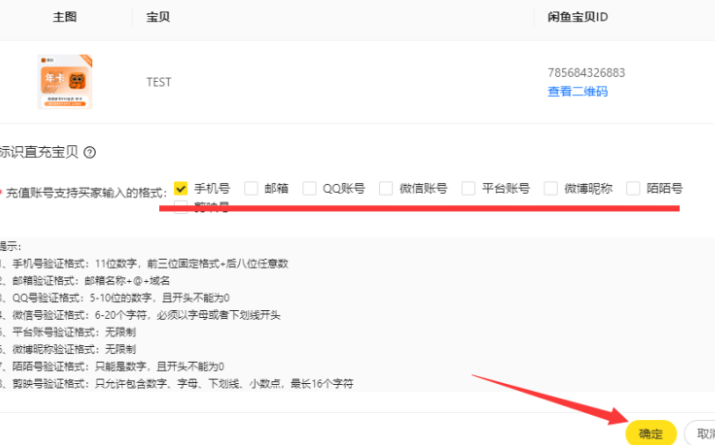Check the partially hidden 剪映号 checkbox
715x445 pixels.
(x=181, y=207)
